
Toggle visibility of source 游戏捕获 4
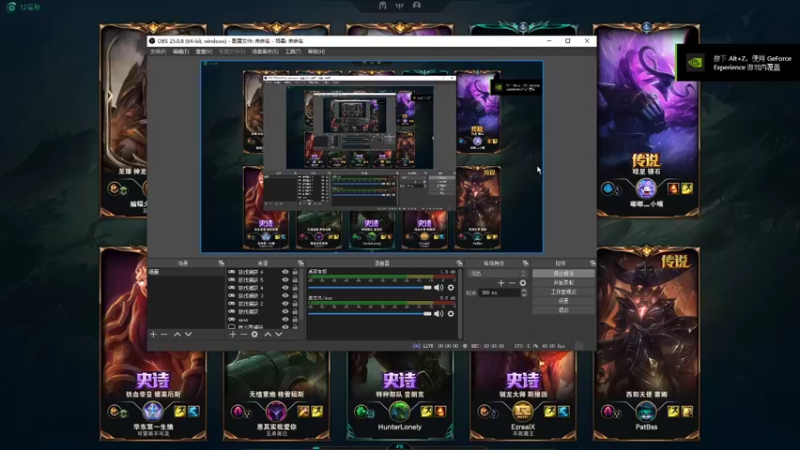pyautogui.click(x=286, y=288)
